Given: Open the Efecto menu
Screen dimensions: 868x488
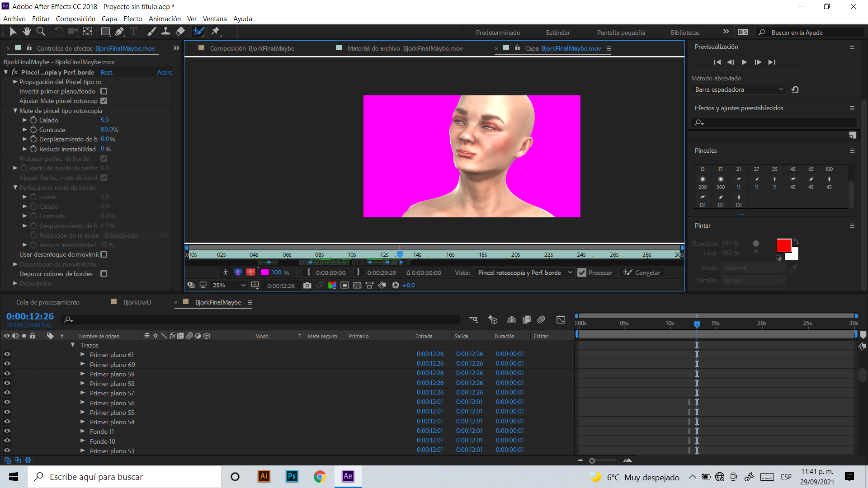Looking at the screenshot, I should click(x=133, y=19).
